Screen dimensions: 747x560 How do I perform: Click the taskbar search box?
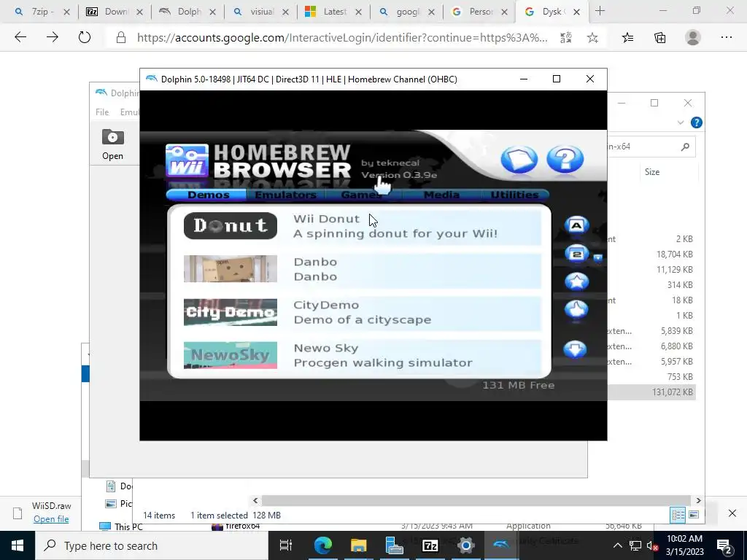click(x=152, y=545)
